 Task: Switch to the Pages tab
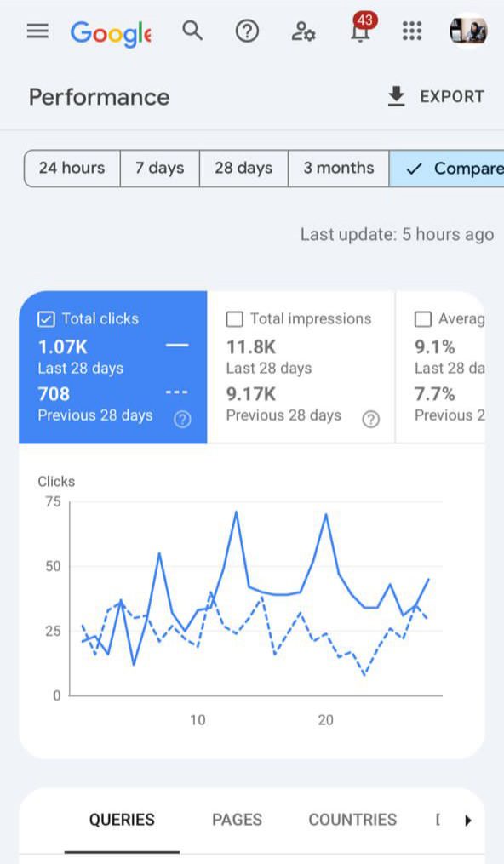(237, 820)
